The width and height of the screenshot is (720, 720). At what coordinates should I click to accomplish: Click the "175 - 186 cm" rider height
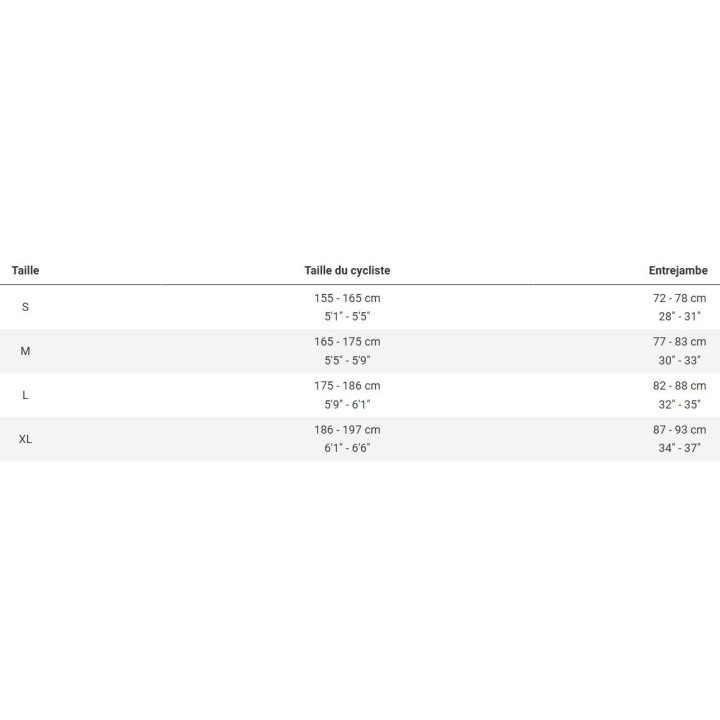tap(347, 386)
